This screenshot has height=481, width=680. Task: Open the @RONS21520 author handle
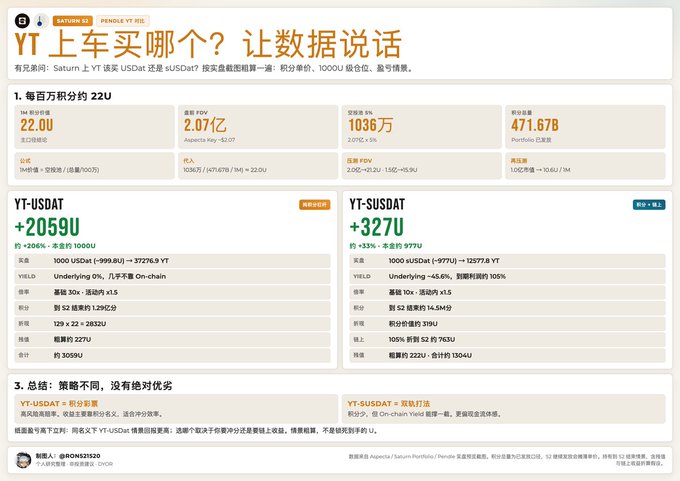[80, 456]
